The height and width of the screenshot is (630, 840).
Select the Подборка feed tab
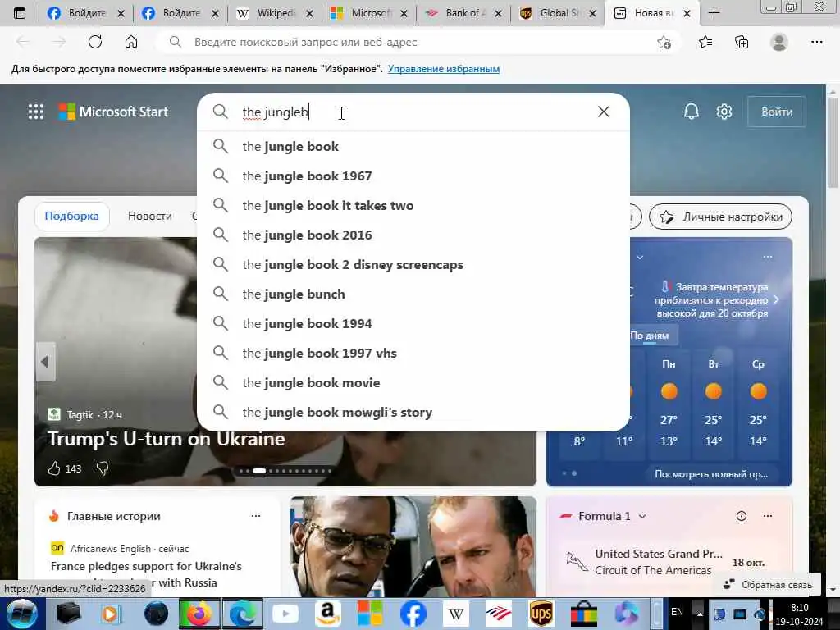pyautogui.click(x=72, y=216)
